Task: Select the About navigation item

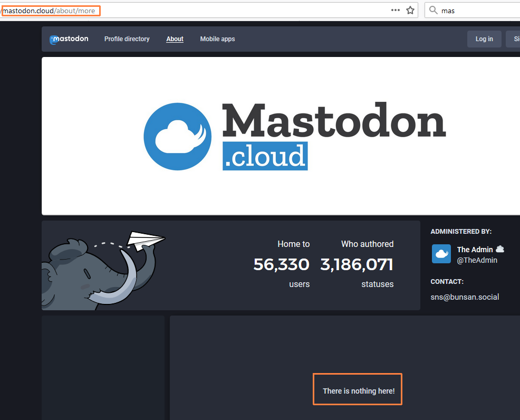Action: pyautogui.click(x=175, y=39)
